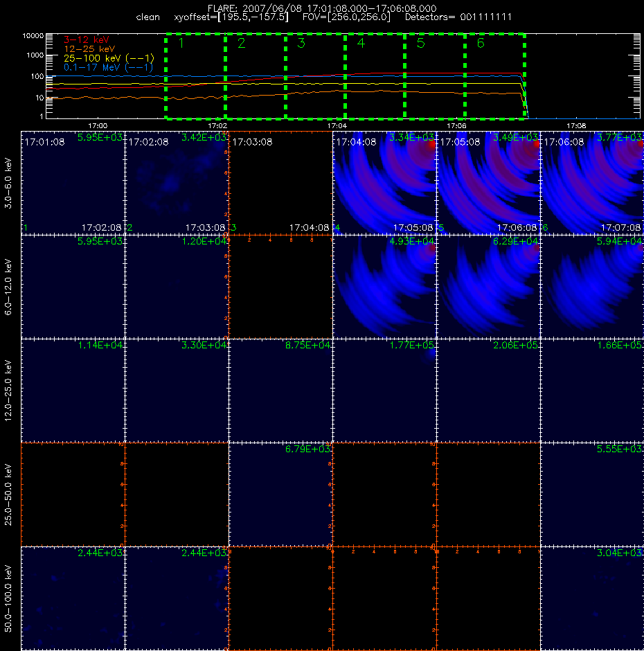The image size is (644, 651).
Task: Click the red 3-12 keV legend entry
Action: (x=87, y=39)
